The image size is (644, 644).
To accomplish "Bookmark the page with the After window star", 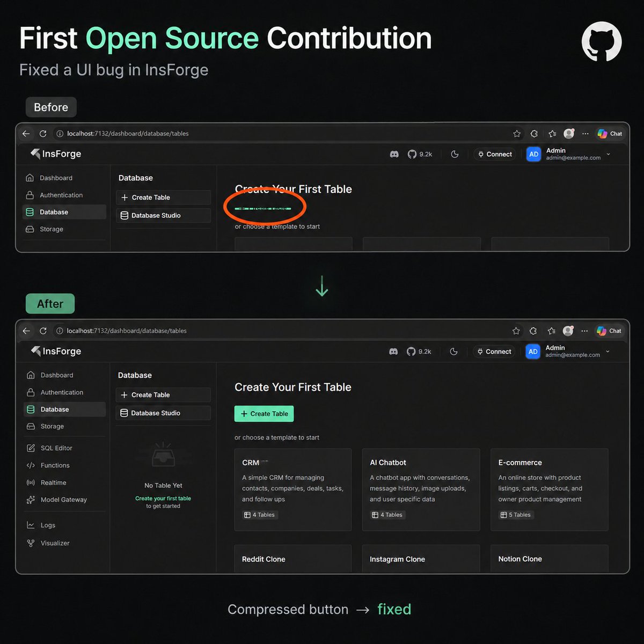I will click(x=516, y=331).
